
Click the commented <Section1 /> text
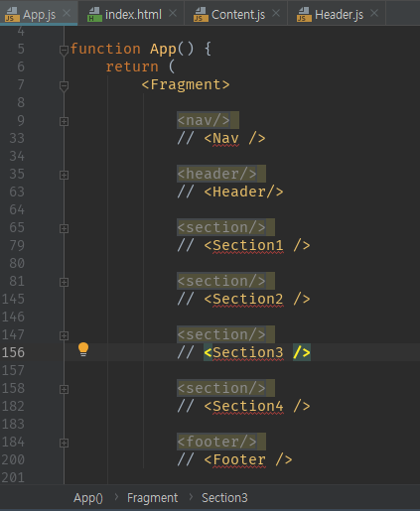[257, 245]
